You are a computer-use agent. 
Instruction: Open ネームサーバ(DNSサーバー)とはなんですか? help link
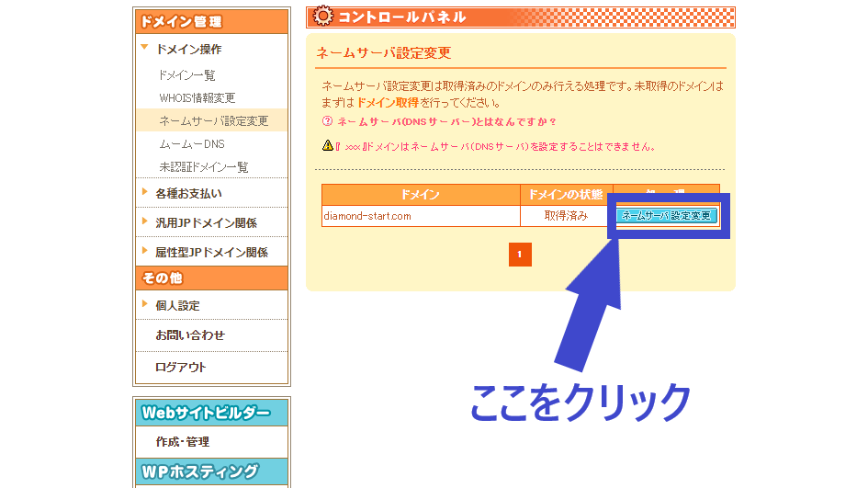pyautogui.click(x=446, y=121)
